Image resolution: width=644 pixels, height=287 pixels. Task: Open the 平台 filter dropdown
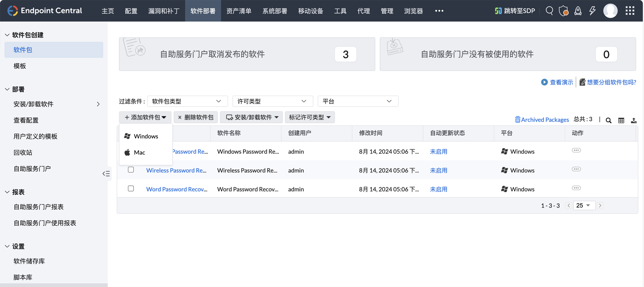point(358,101)
